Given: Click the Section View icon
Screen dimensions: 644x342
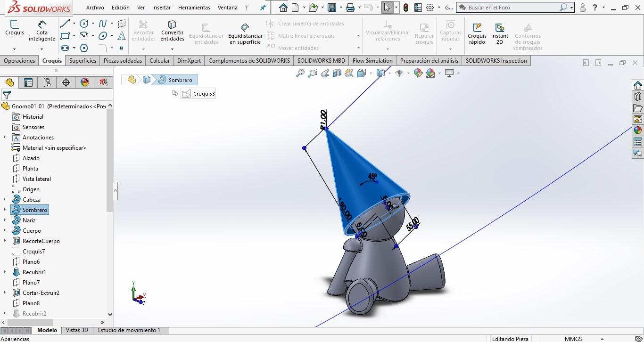Looking at the screenshot, I should pyautogui.click(x=337, y=73).
